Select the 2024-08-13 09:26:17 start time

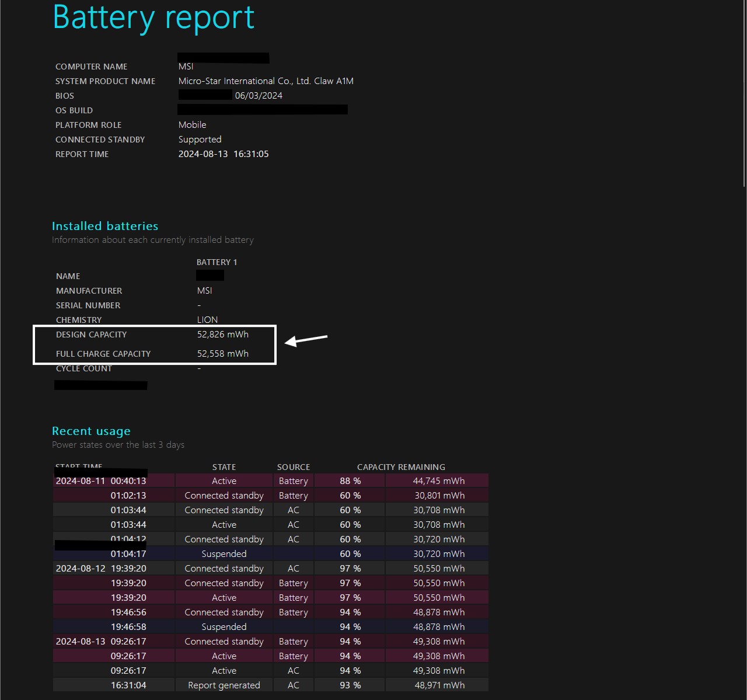tap(101, 642)
